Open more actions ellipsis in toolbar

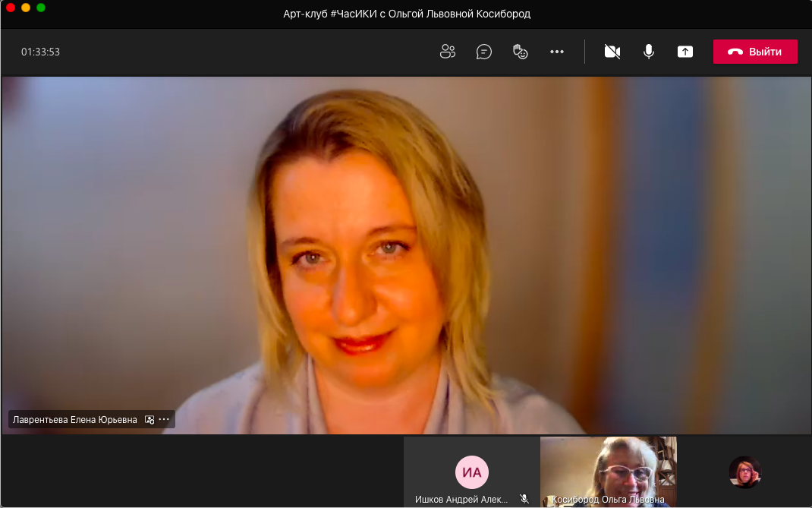(x=557, y=52)
